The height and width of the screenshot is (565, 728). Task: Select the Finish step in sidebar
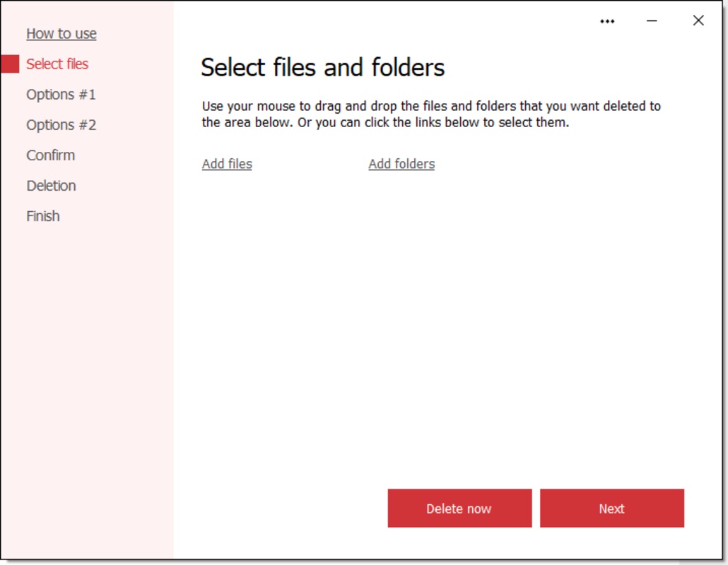click(x=43, y=216)
